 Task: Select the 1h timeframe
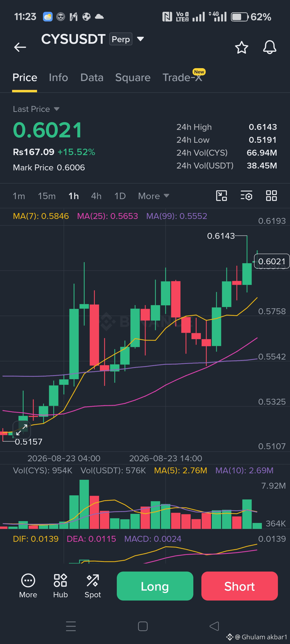click(74, 196)
